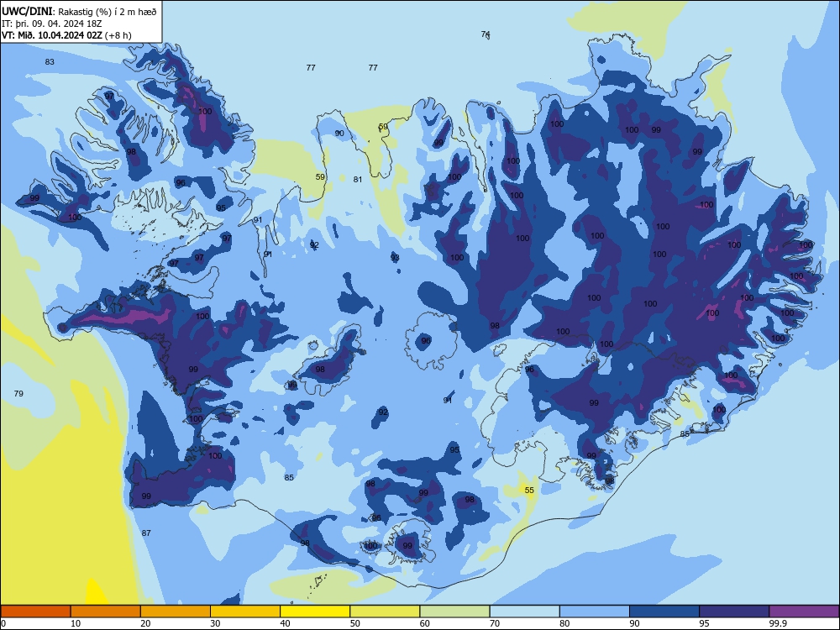Viewport: 840px width, 630px height.
Task: Click the light blue 80–90 legend band
Action: [595, 612]
